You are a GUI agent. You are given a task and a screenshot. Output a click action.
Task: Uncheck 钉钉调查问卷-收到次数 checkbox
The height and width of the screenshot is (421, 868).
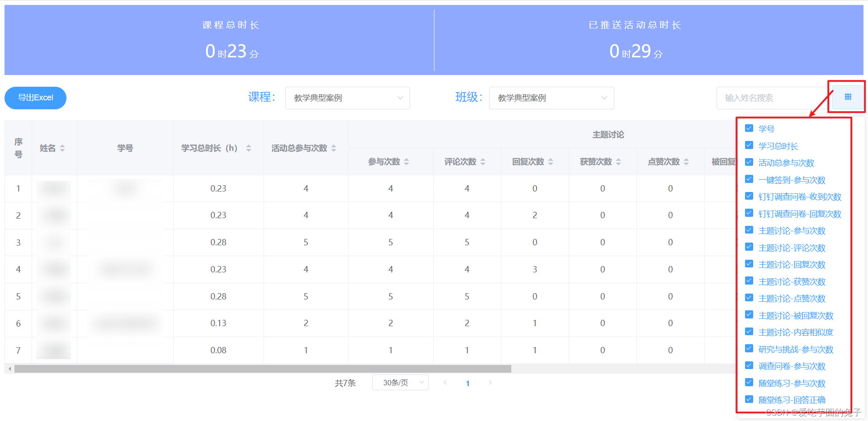click(x=749, y=196)
